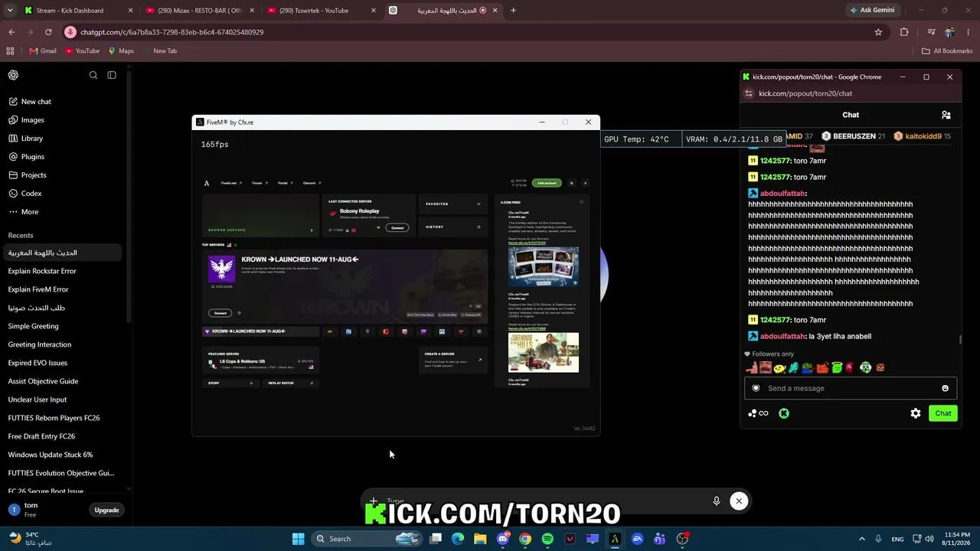Open the Gmail bookmark
The width and height of the screenshot is (980, 551).
click(x=43, y=51)
